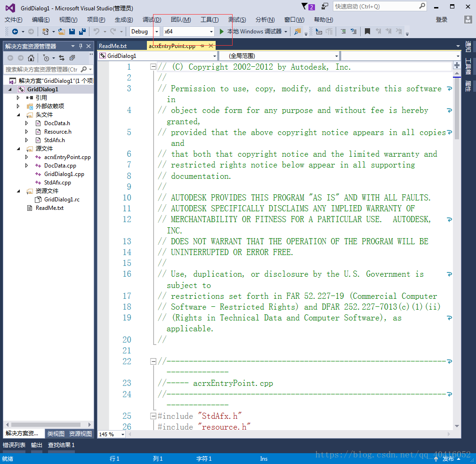Open the 错误列表 panel tab
The width and height of the screenshot is (476, 464).
pos(14,445)
